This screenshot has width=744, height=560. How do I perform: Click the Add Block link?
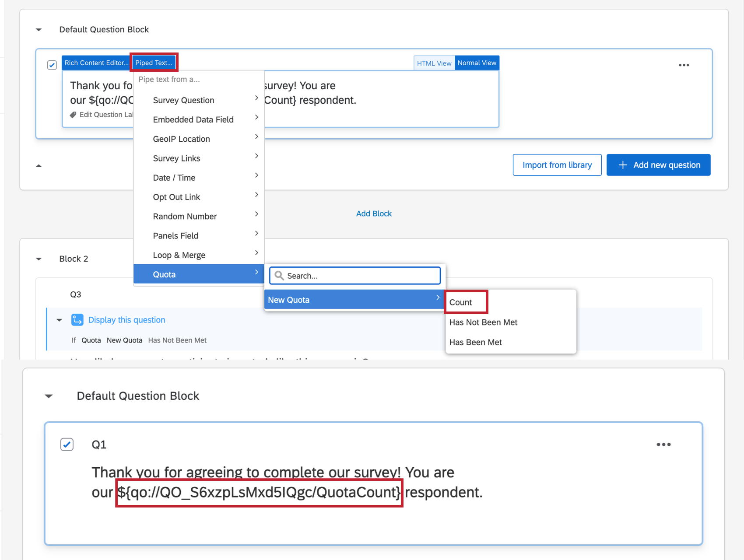point(374,213)
